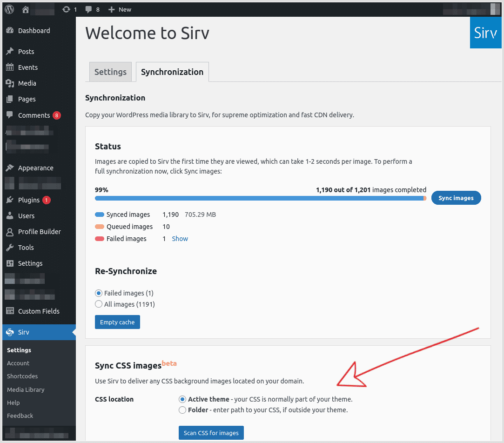Open the updates icon in admin bar

tap(66, 10)
